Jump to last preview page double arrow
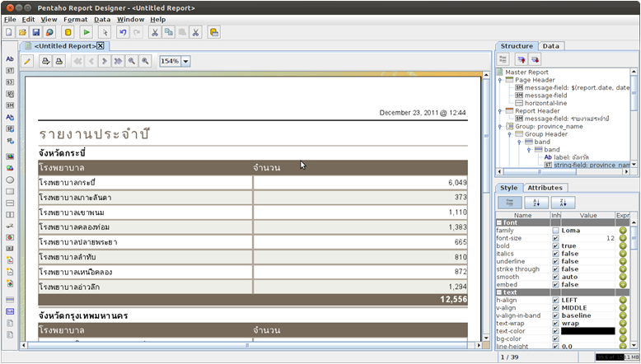 [118, 61]
